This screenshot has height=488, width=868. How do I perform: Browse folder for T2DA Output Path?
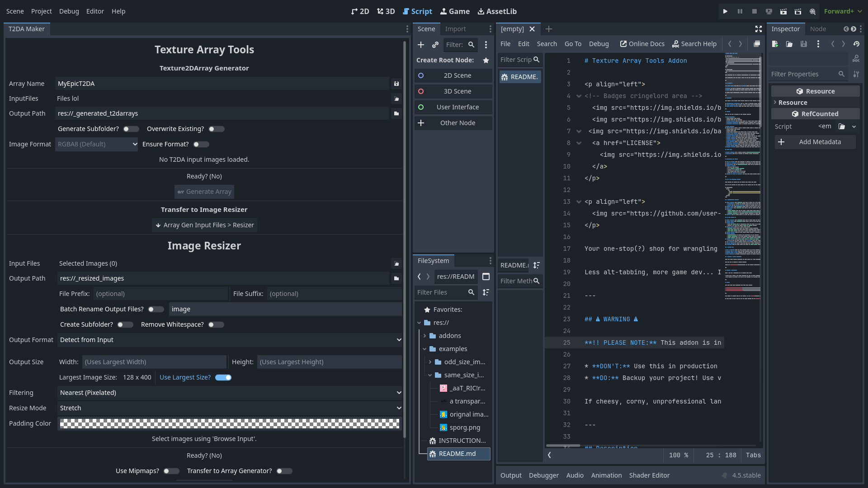pos(396,113)
